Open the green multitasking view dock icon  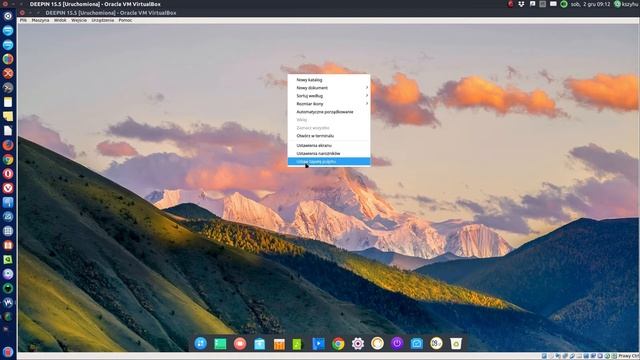(x=220, y=344)
